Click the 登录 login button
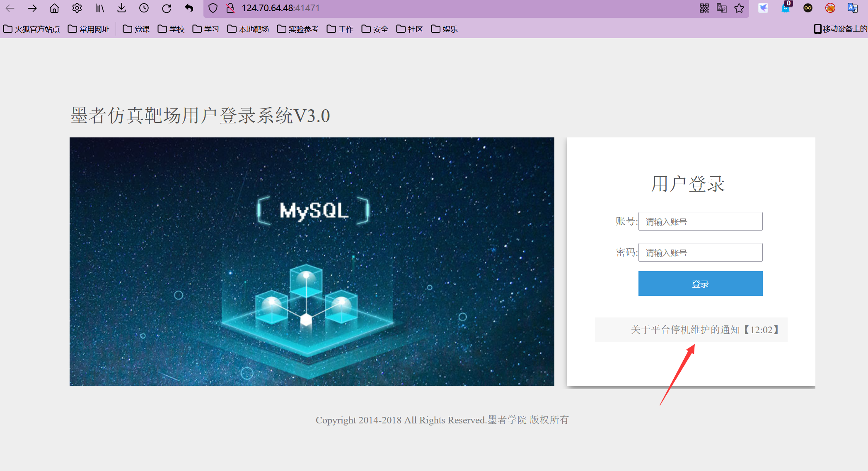This screenshot has width=868, height=471. pos(700,284)
